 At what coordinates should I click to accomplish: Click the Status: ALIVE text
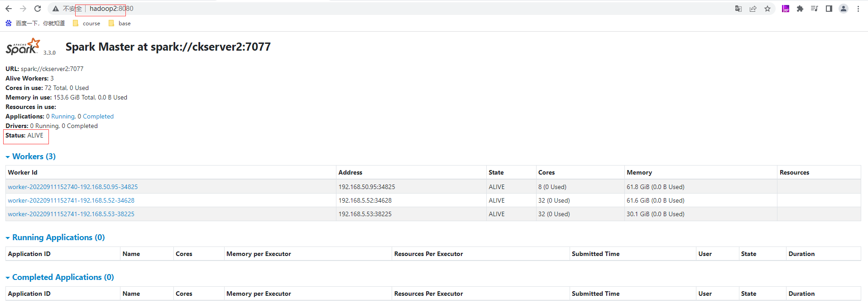(x=24, y=135)
